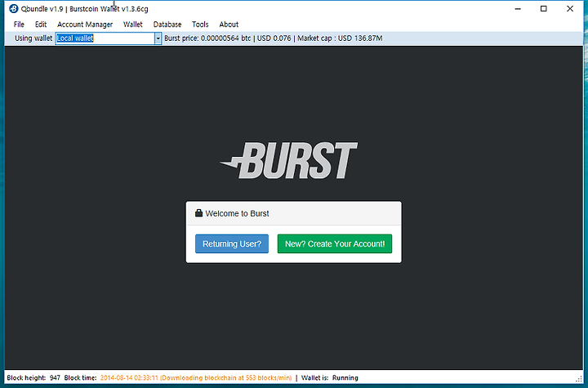Open the About menu
588x388 pixels.
pyautogui.click(x=229, y=25)
